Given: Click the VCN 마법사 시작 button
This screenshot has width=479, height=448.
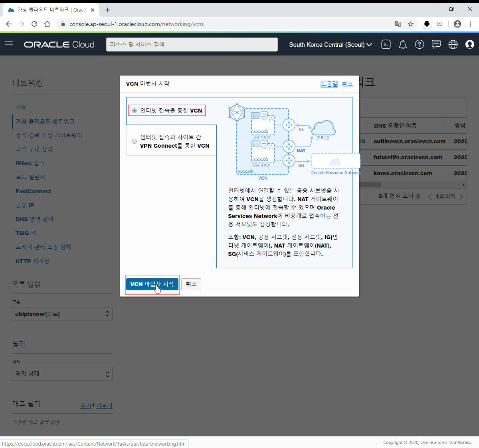Looking at the screenshot, I should 152,284.
